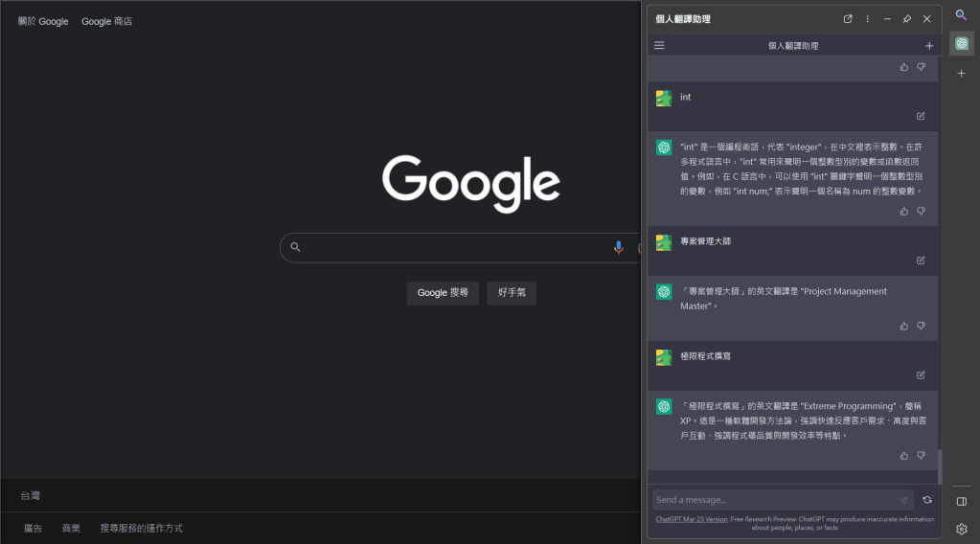Open the ChatGPT Mar 23 Version link

(692, 519)
